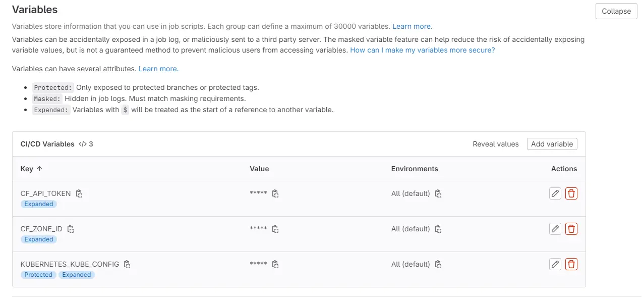
Task: Open Learn more link about variable attributes
Action: tap(158, 69)
